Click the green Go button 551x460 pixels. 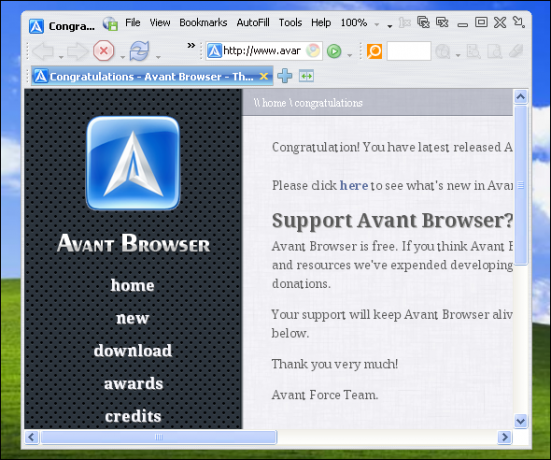click(x=334, y=51)
